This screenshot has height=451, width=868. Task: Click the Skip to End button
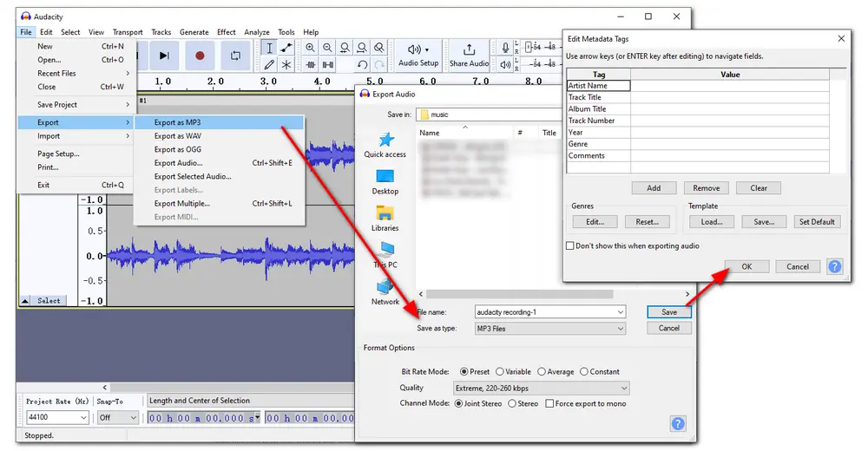(164, 56)
